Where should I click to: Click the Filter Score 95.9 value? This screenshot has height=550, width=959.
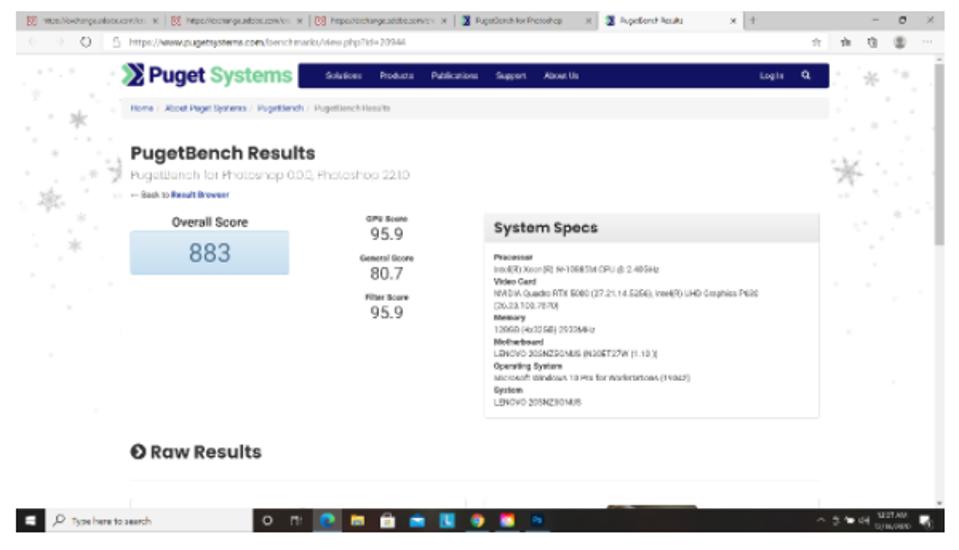click(x=387, y=313)
